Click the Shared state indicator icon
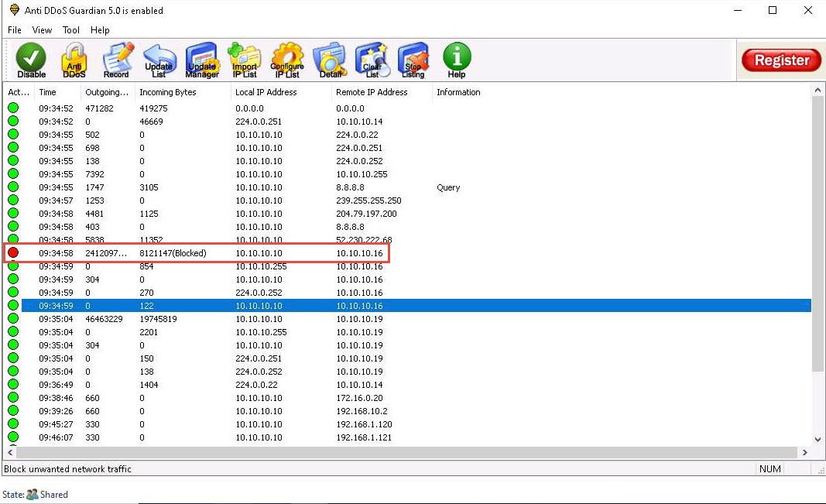 (x=33, y=495)
